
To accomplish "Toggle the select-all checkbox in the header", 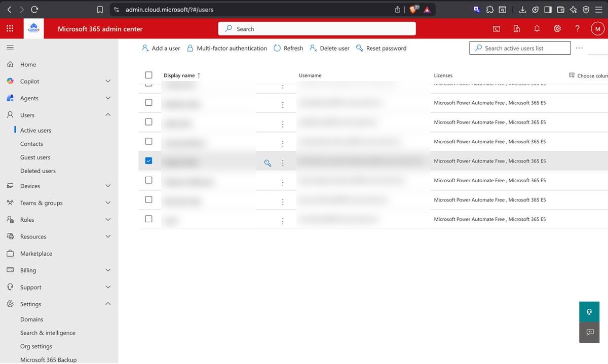I will pyautogui.click(x=148, y=75).
